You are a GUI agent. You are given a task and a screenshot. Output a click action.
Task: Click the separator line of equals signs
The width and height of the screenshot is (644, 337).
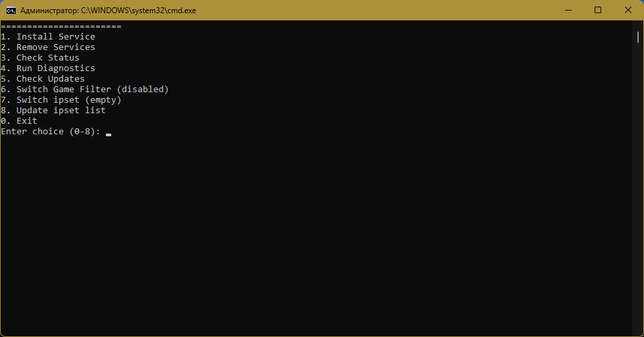coord(61,27)
